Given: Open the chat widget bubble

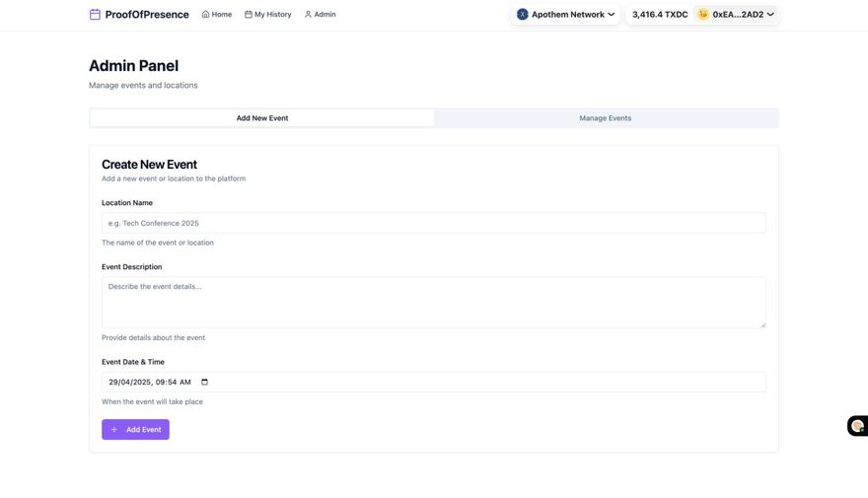Looking at the screenshot, I should pyautogui.click(x=857, y=426).
